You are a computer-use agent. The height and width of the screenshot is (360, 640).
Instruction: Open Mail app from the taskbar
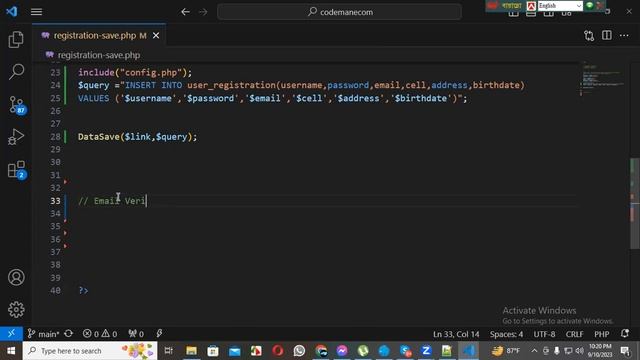(235, 351)
